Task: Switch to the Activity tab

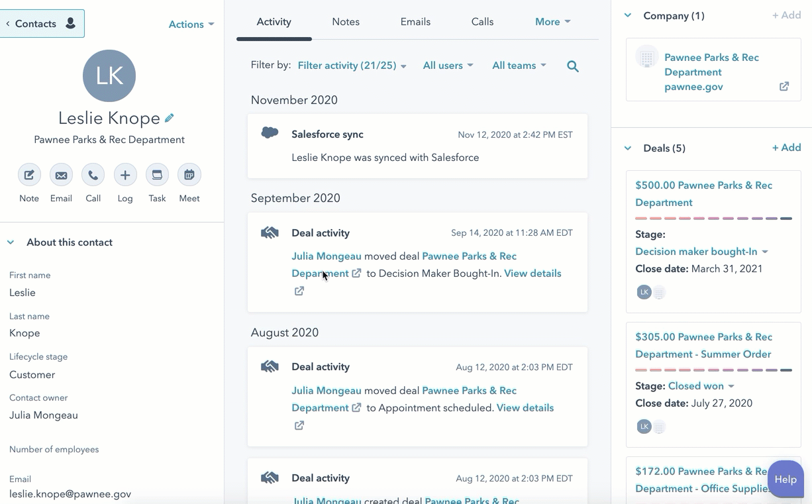Action: (x=274, y=22)
